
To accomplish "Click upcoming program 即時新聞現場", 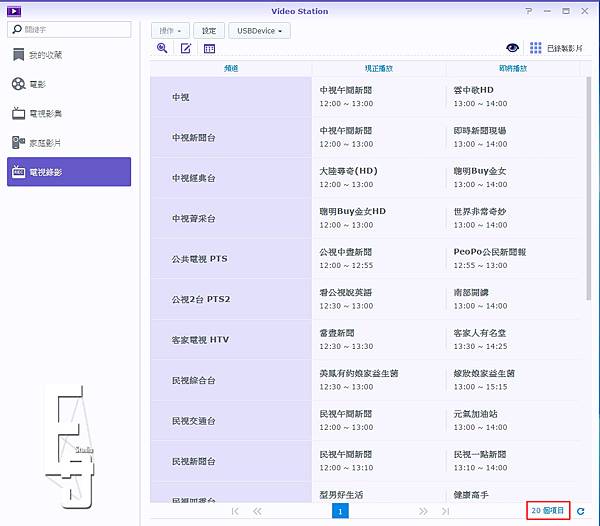I will 480,131.
